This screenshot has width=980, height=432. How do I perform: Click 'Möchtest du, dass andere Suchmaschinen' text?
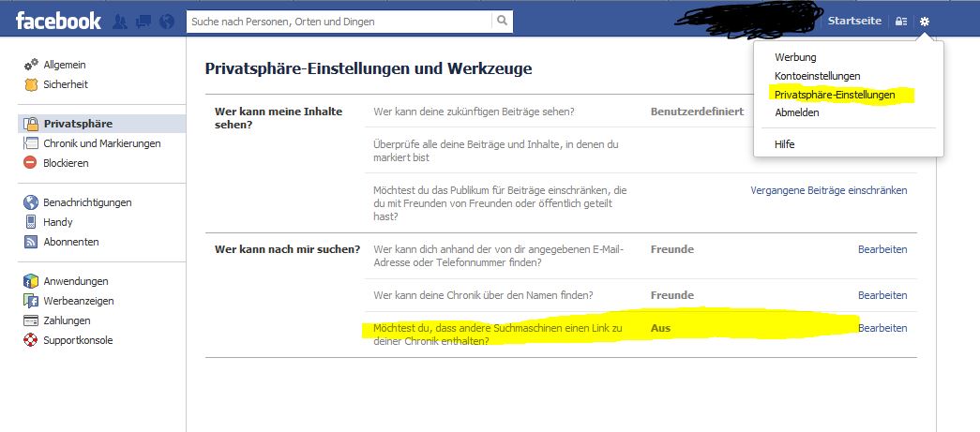[x=497, y=335]
